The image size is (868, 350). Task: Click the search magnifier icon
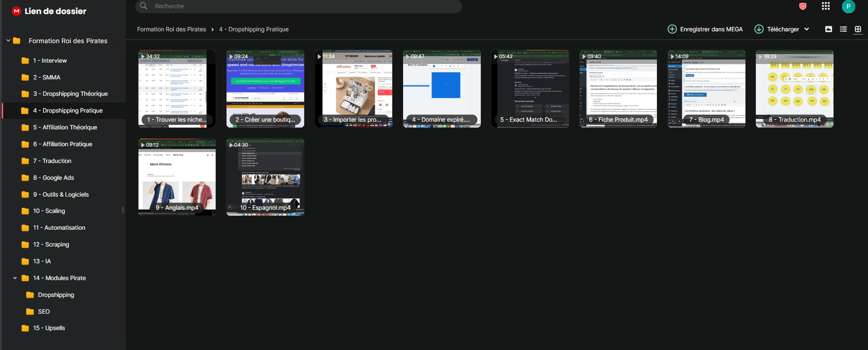point(143,6)
